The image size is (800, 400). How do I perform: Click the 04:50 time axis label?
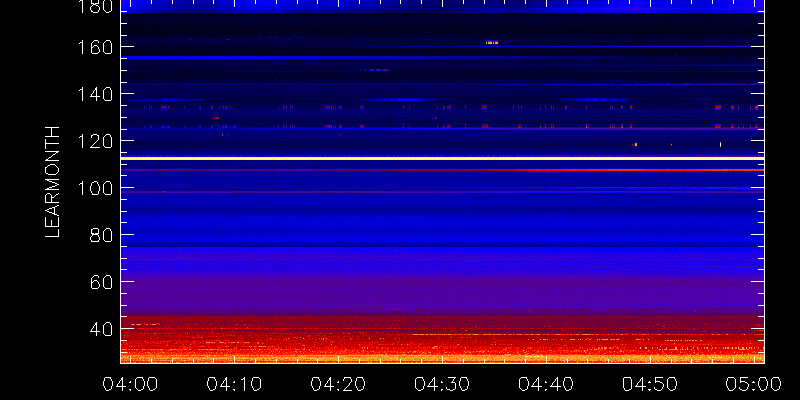(x=650, y=384)
